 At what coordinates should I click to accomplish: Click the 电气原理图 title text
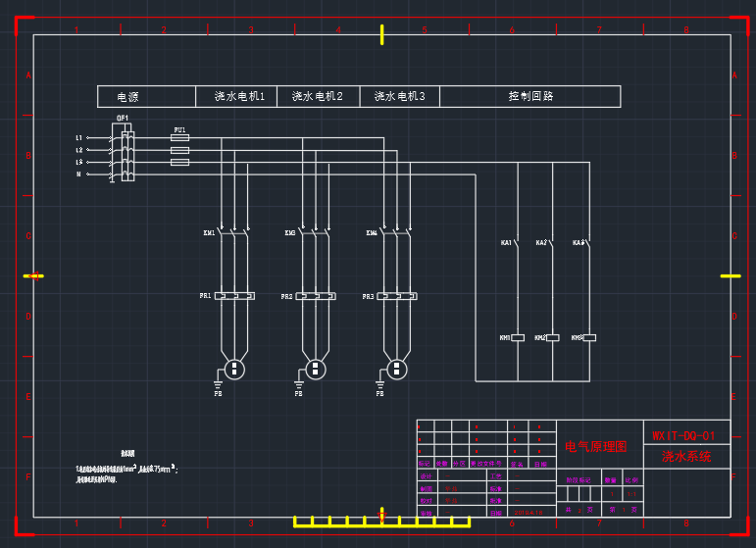tap(595, 446)
